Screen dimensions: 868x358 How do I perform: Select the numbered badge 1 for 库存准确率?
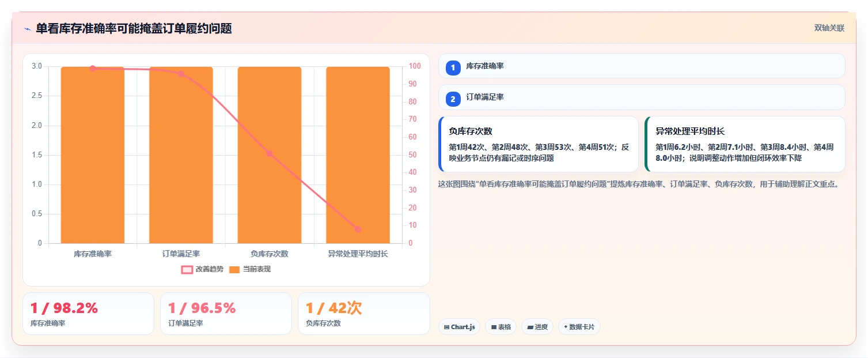[x=453, y=67]
